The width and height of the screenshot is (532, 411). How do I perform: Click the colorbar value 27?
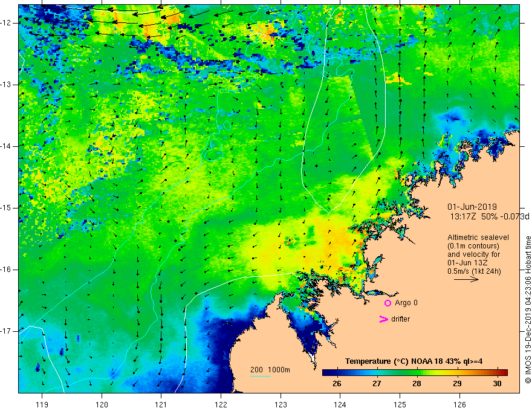(377, 384)
